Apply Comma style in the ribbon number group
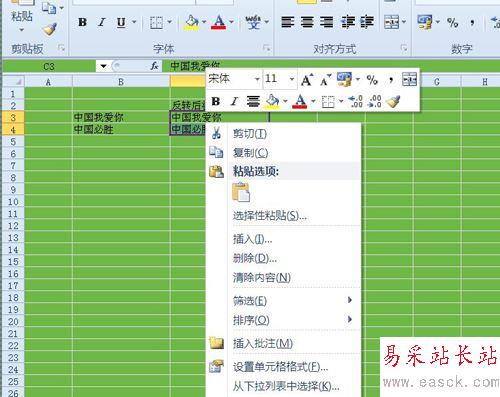Image resolution: width=500 pixels, height=397 pixels. (x=472, y=23)
